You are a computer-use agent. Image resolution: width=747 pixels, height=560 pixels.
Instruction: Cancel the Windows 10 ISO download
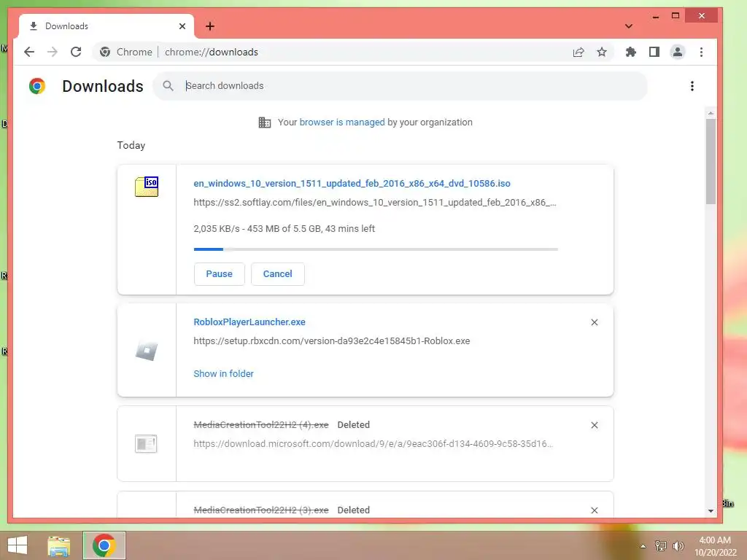(x=278, y=274)
